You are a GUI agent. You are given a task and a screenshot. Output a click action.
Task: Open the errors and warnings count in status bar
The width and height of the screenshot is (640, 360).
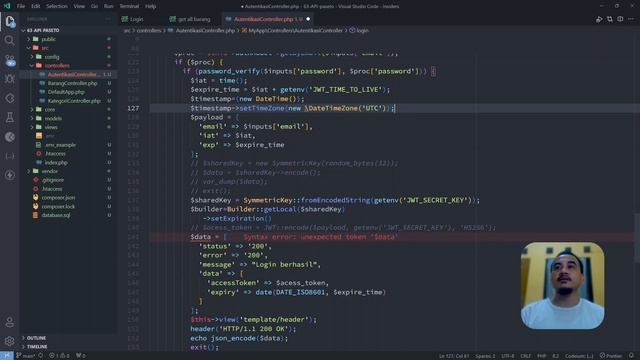click(60, 356)
